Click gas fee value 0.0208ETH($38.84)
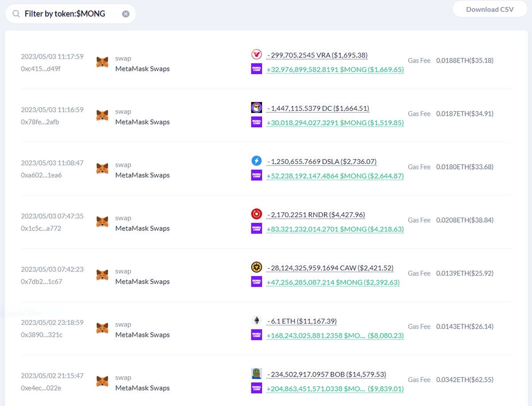The width and height of the screenshot is (532, 406). click(x=465, y=220)
